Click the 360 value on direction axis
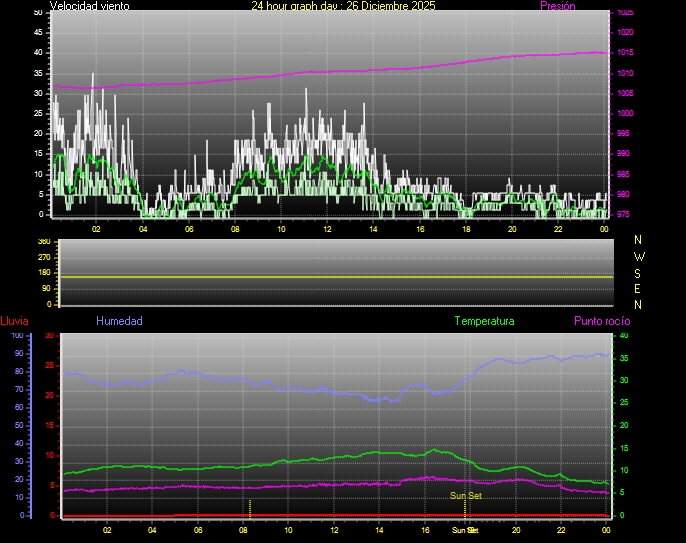 click(x=43, y=242)
